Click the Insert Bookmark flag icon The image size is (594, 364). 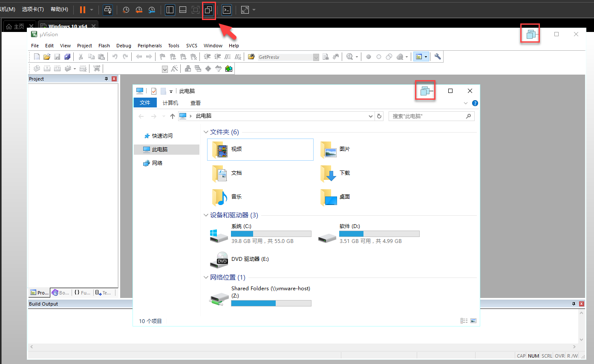162,57
